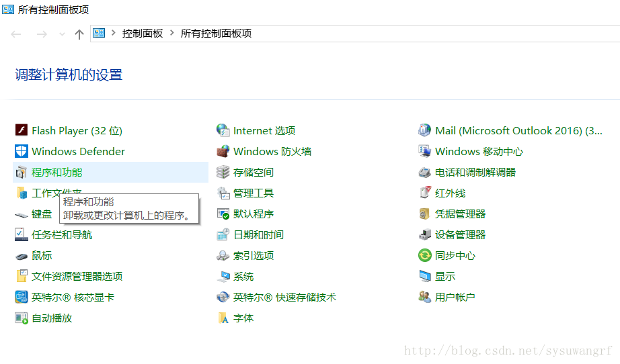Open the Flash Player (32 位) link
Viewport: 620px width, 364px height.
coord(77,131)
